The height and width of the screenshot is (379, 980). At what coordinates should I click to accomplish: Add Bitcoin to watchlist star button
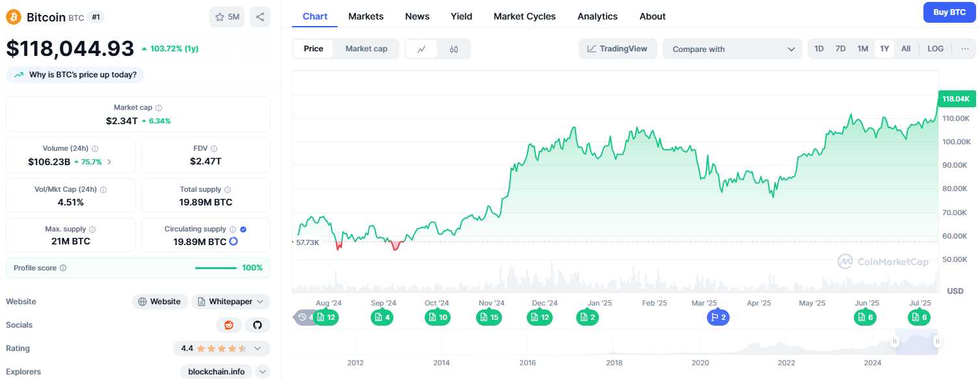pyautogui.click(x=227, y=17)
